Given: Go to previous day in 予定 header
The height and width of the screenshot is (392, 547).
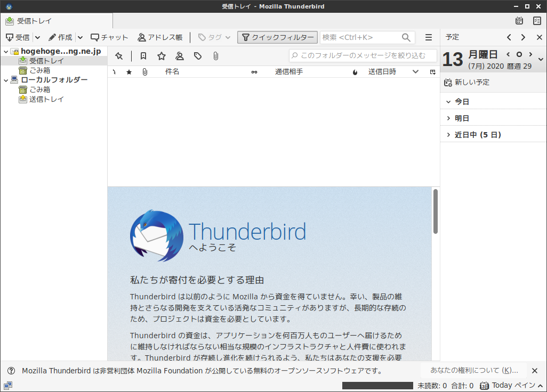Looking at the screenshot, I should click(509, 37).
